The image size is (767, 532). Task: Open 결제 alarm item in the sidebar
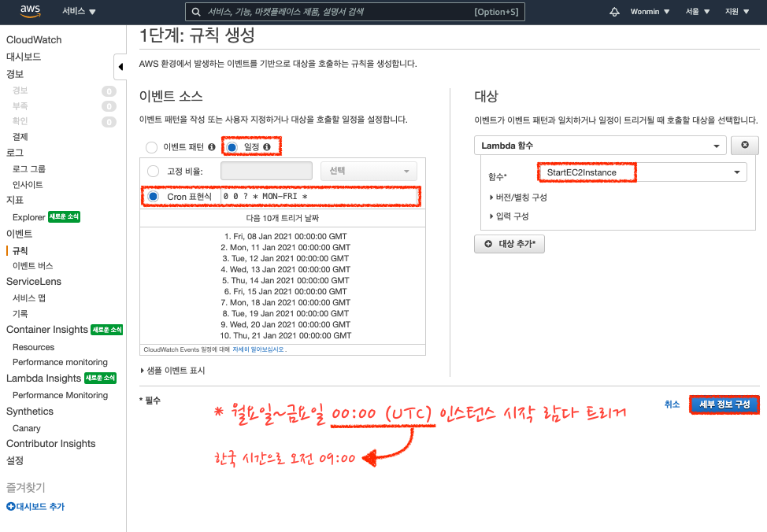tap(20, 137)
